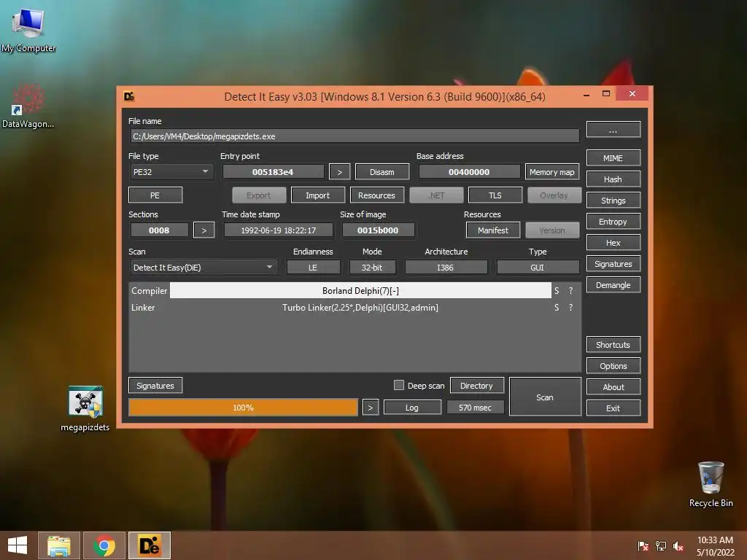
Task: Open the Entropy analysis
Action: click(x=613, y=222)
